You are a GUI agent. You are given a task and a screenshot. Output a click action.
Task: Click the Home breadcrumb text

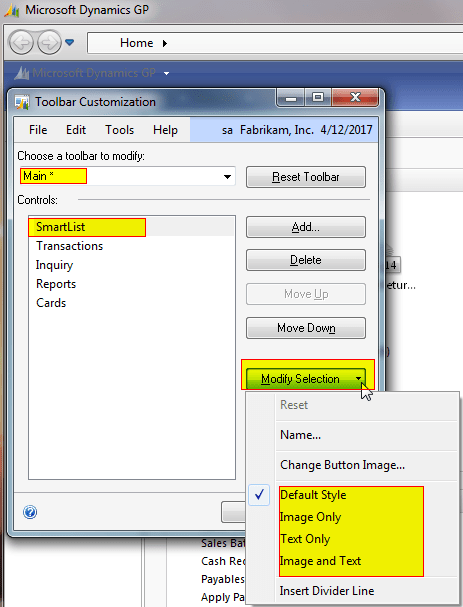pos(136,43)
